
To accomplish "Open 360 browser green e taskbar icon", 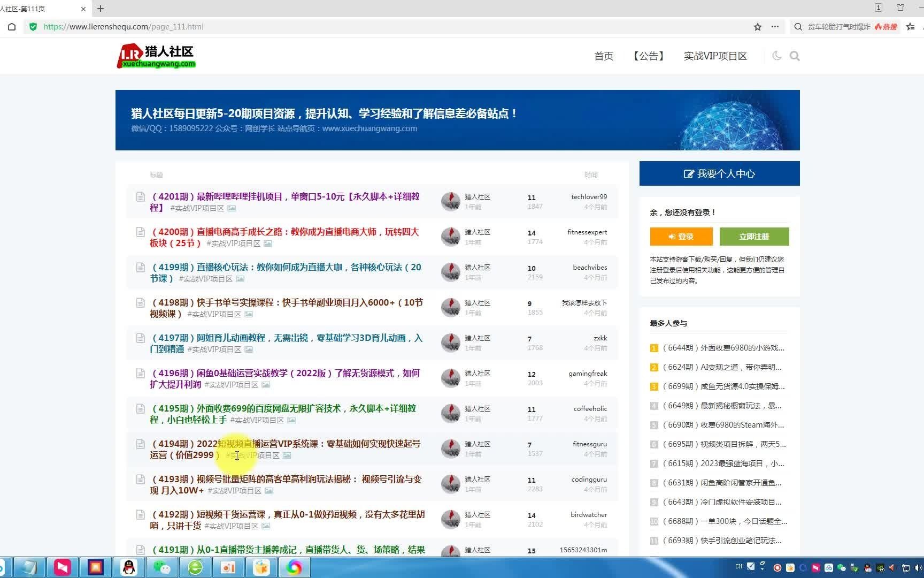I will pyautogui.click(x=195, y=567).
